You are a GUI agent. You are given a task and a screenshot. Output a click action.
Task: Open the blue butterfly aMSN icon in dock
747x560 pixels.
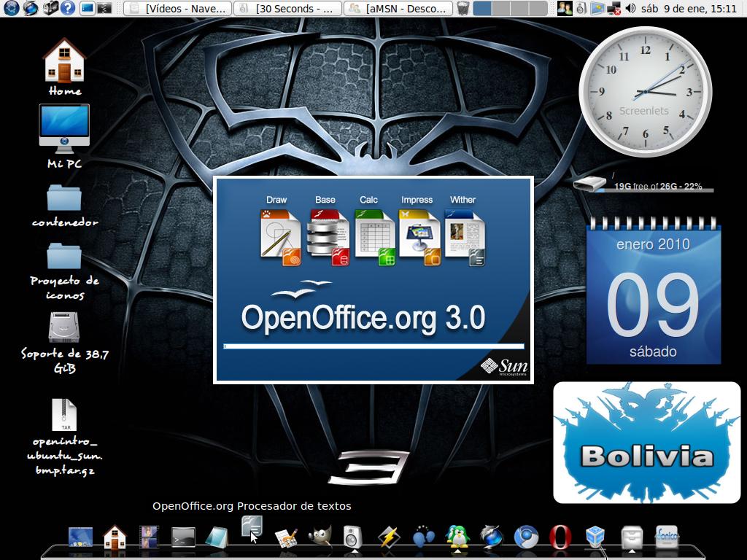tap(423, 537)
